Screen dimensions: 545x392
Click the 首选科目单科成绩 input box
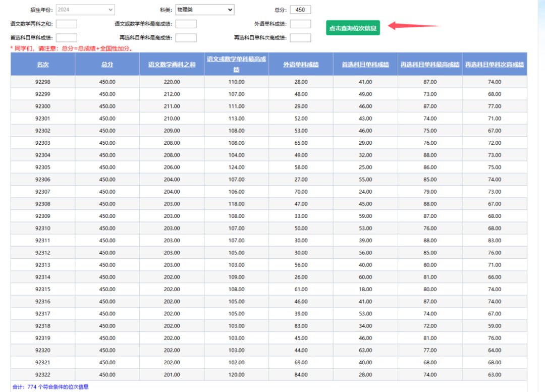(67, 38)
